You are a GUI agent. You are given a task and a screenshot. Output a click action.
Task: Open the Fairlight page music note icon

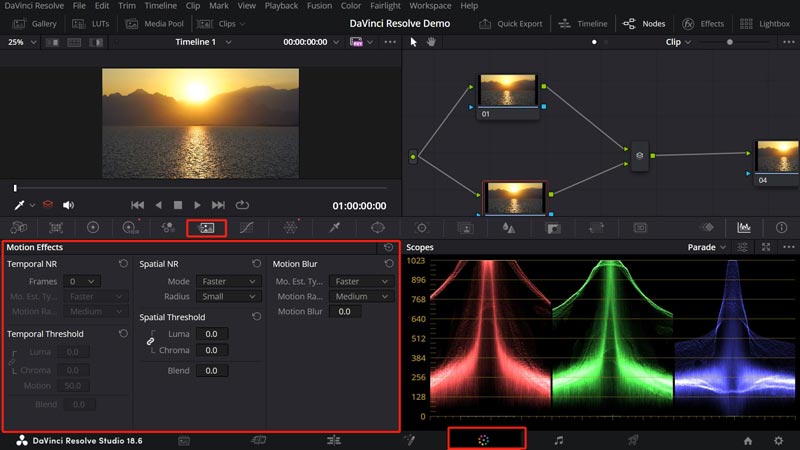tap(558, 439)
